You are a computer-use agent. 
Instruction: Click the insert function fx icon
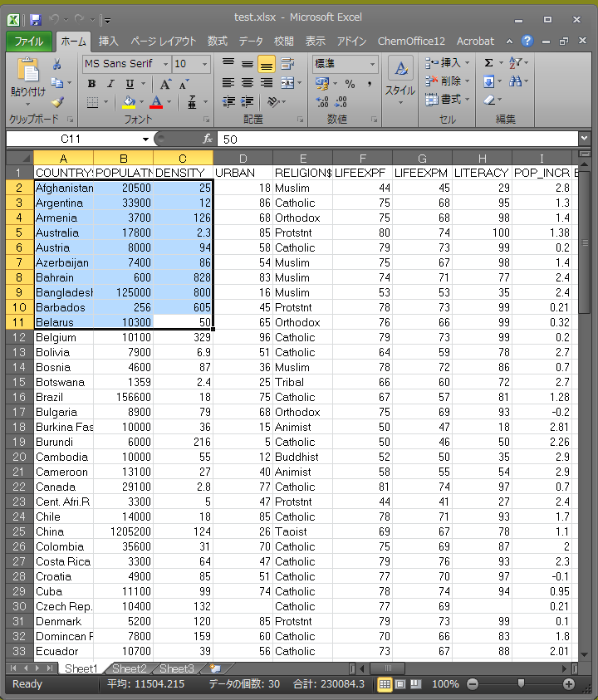[207, 139]
